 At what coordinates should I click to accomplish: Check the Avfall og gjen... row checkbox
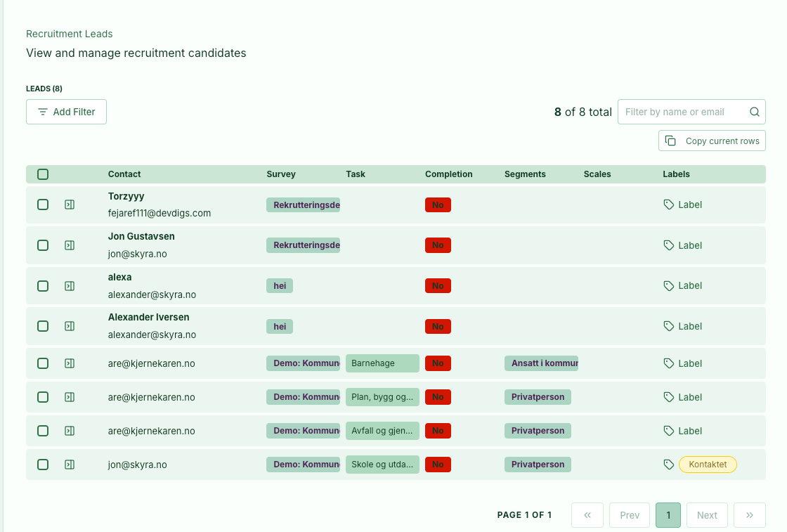(x=43, y=431)
